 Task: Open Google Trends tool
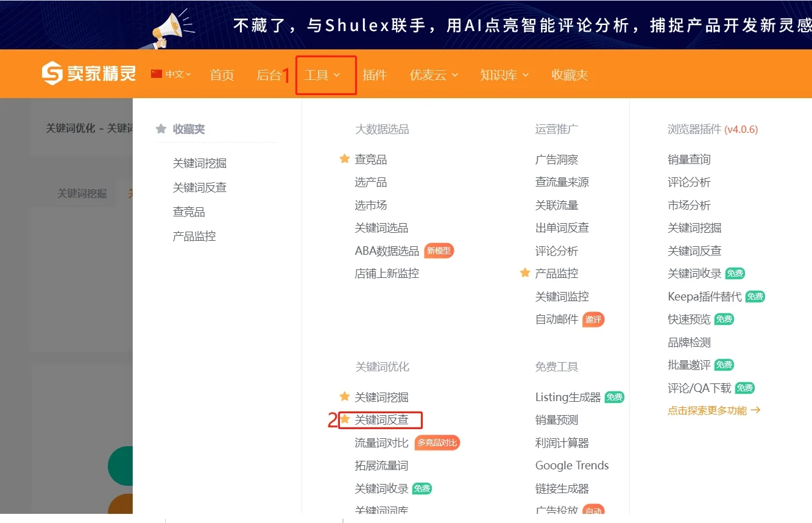[x=572, y=466]
